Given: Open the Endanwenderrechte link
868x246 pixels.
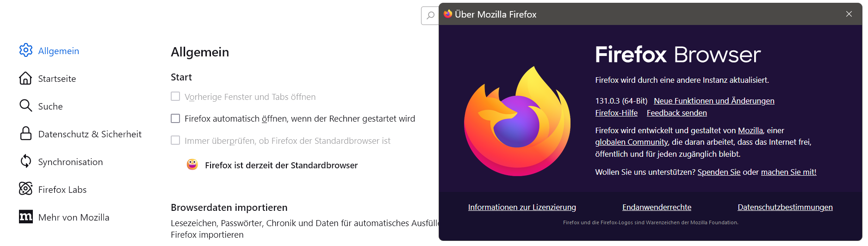Looking at the screenshot, I should [657, 207].
